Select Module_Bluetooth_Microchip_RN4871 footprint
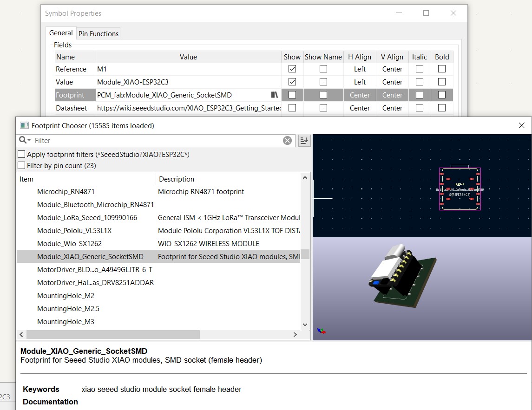This screenshot has width=532, height=410. (x=95, y=204)
